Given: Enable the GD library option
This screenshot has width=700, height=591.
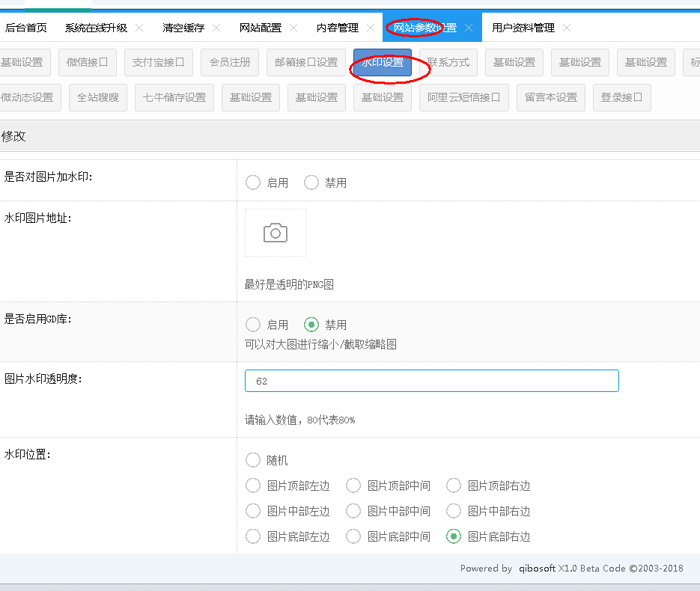Looking at the screenshot, I should tap(253, 325).
